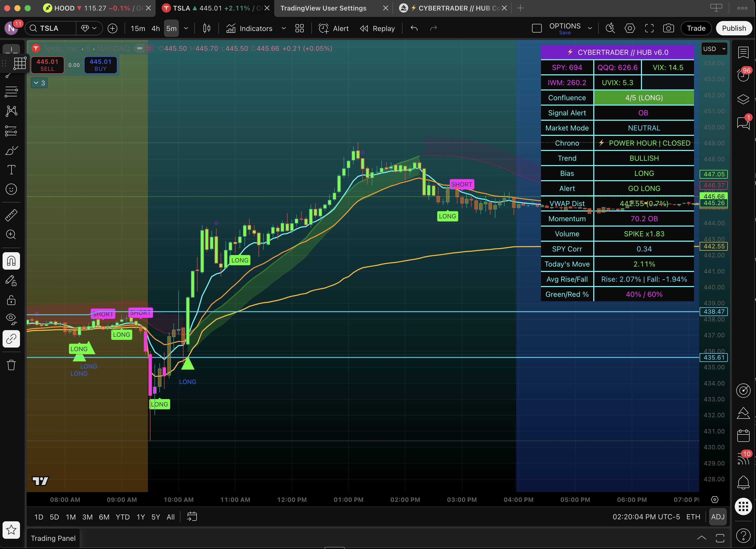Image resolution: width=756 pixels, height=549 pixels.
Task: Click the Publish button
Action: pos(734,28)
